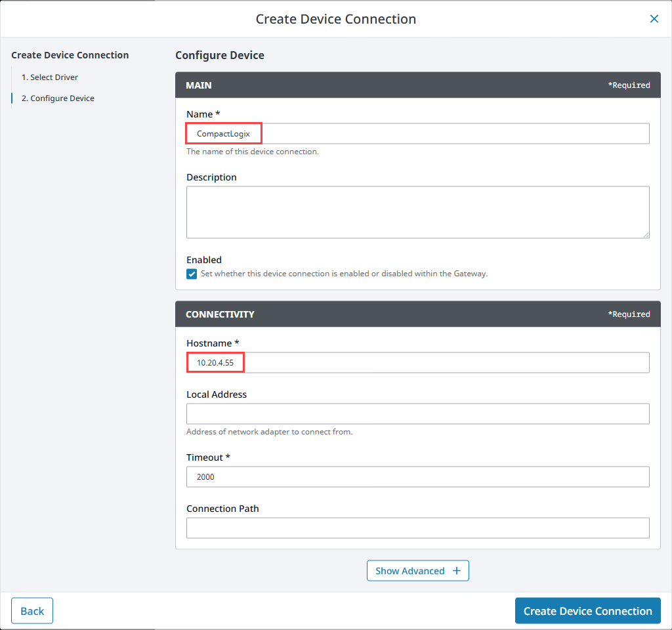
Task: Click 'The name of this device connection.' text
Action: (253, 152)
